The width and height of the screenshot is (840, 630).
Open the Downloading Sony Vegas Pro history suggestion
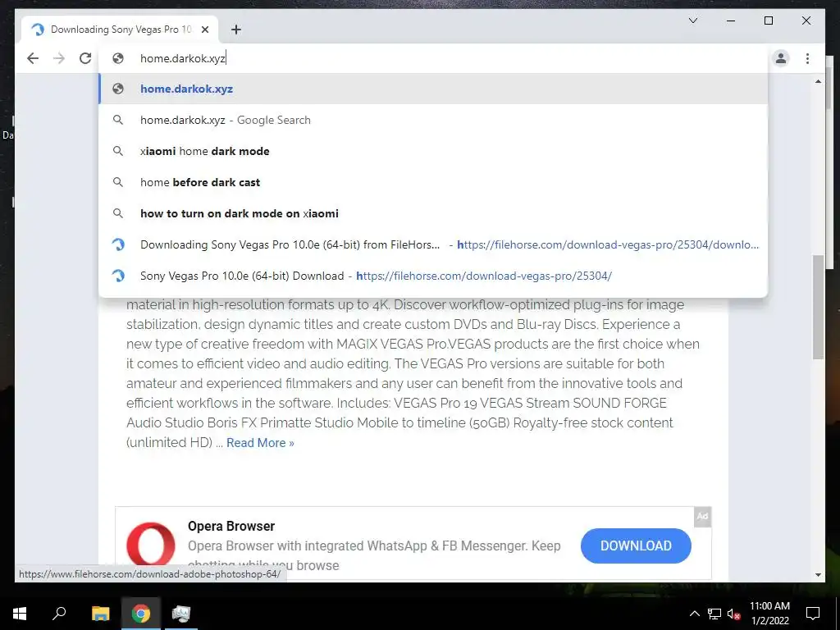tap(433, 244)
